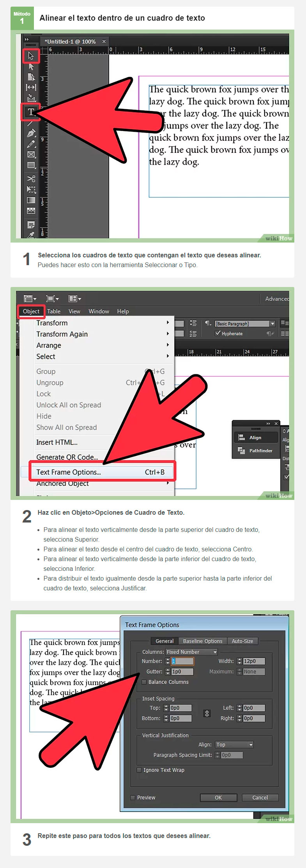Expand the tools panel double-arrow
306x868 pixels.
pyautogui.click(x=27, y=39)
